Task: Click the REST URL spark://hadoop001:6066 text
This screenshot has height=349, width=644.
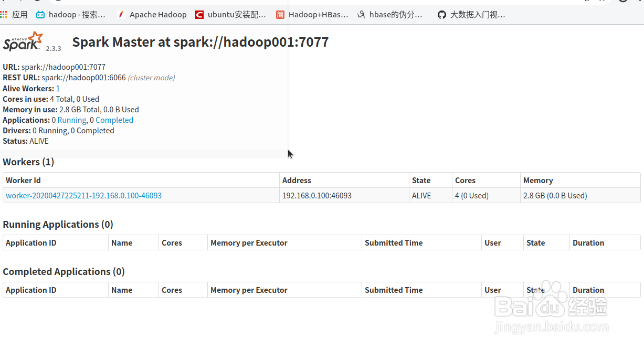Action: pyautogui.click(x=84, y=78)
